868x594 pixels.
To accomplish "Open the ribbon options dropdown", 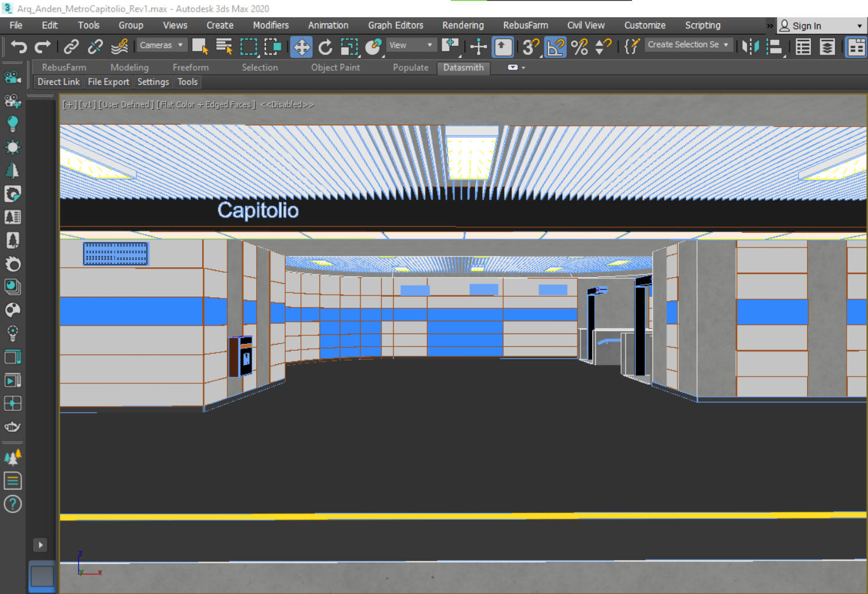I will coord(516,68).
